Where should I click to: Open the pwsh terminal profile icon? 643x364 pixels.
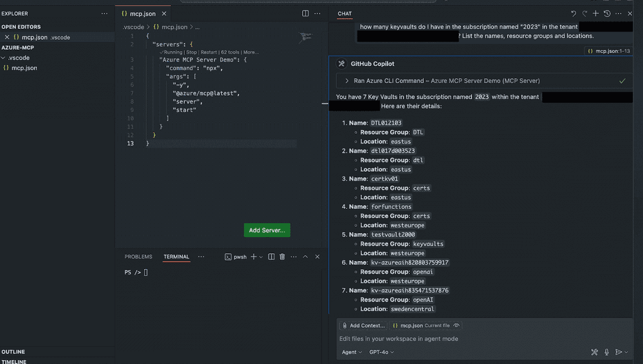tap(228, 257)
